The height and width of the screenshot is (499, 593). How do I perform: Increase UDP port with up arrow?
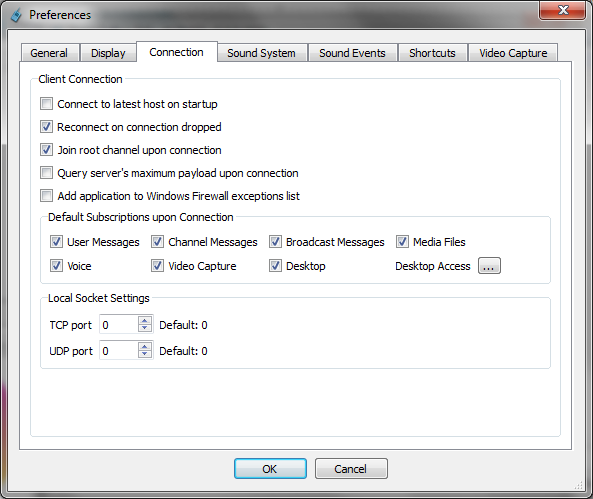144,347
